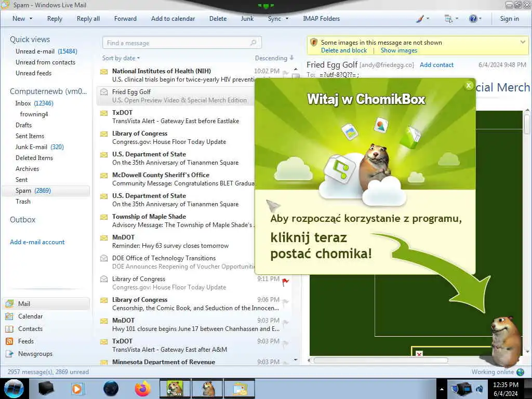Open the colorize paintbrush icon

(x=420, y=19)
